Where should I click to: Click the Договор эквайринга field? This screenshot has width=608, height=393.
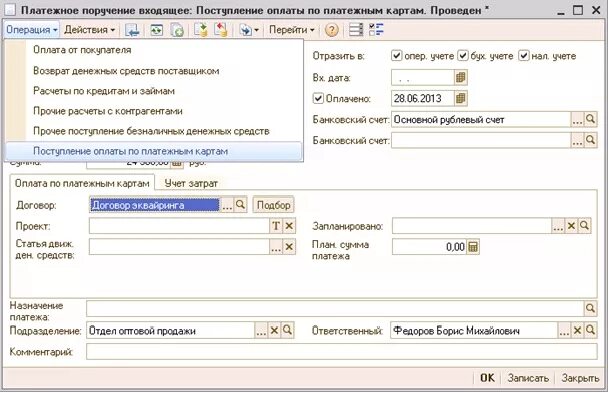pyautogui.click(x=155, y=205)
